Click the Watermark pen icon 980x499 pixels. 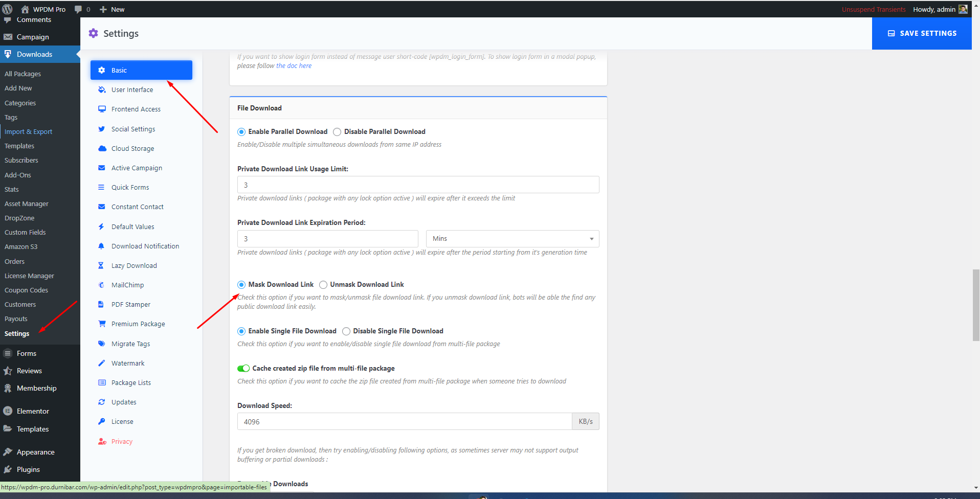click(101, 363)
